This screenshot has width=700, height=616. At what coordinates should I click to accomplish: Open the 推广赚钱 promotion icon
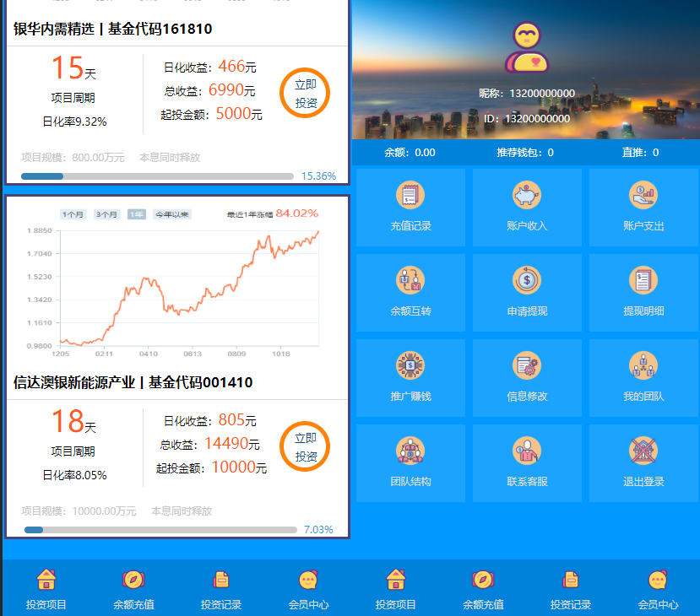(x=410, y=365)
